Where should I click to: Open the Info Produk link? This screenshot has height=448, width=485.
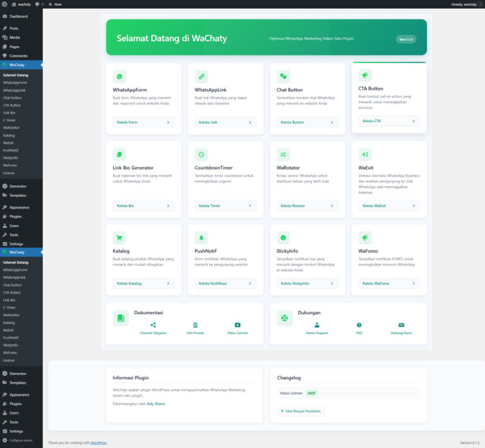(x=195, y=329)
